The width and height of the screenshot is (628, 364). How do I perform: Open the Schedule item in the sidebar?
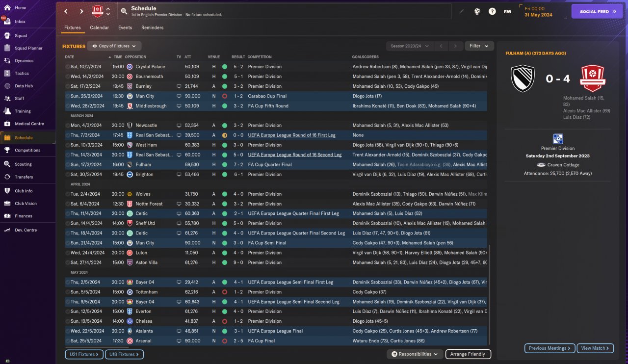pyautogui.click(x=28, y=138)
